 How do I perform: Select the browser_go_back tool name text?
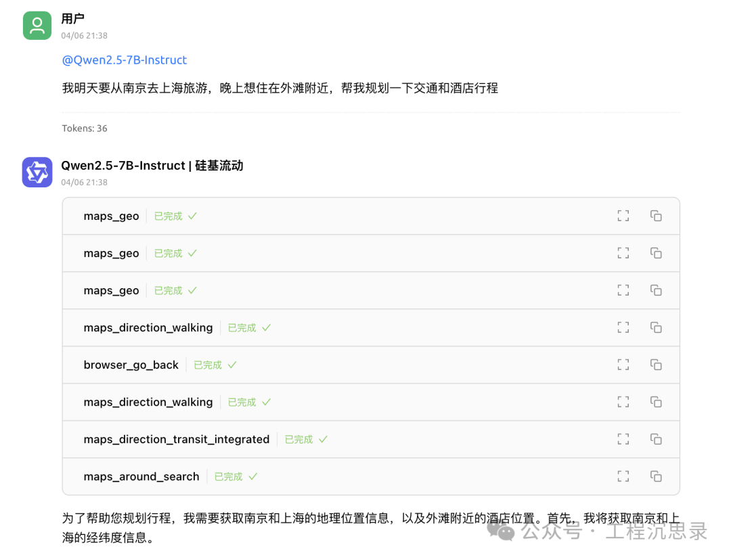[x=131, y=364]
